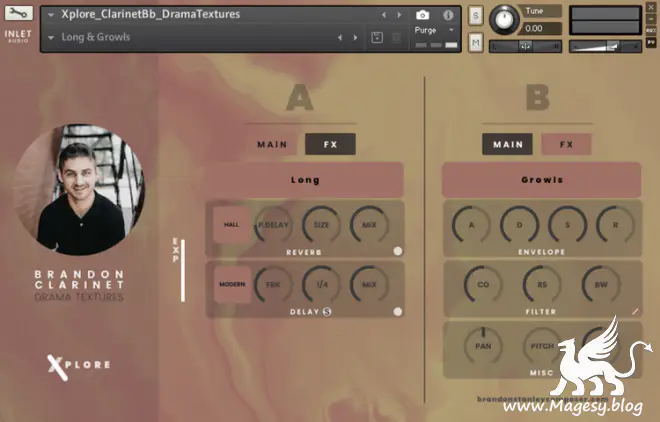
Task: Toggle the filter enable slash indicator
Action: 635,312
